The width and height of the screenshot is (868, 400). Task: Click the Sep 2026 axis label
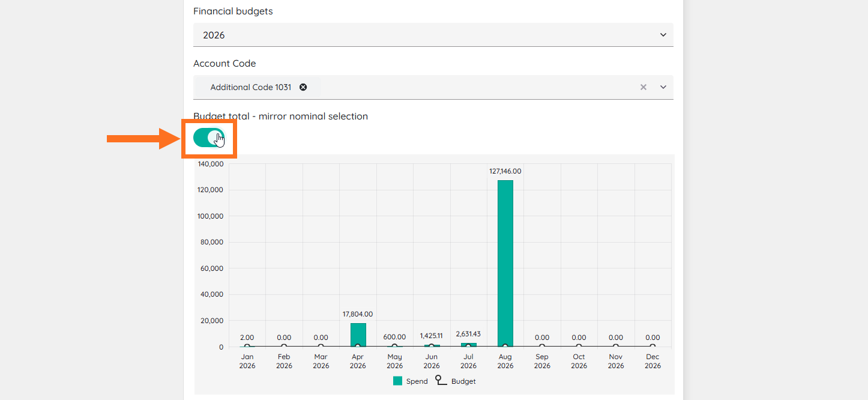tap(542, 361)
